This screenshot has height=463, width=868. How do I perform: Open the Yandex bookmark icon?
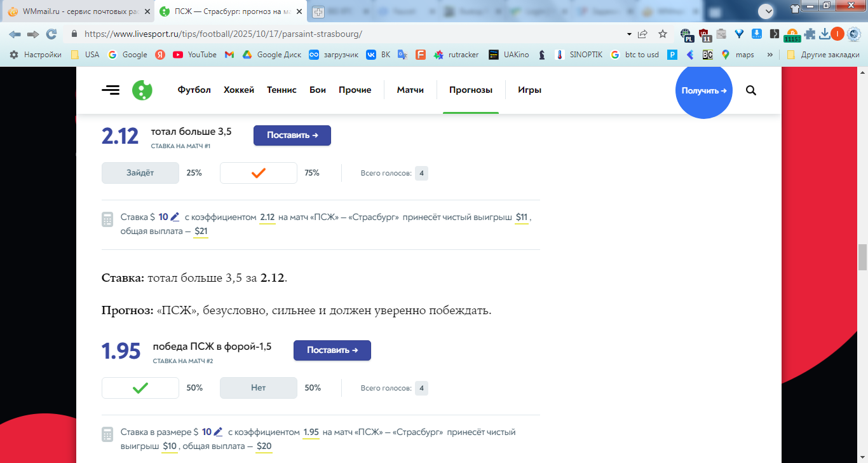pyautogui.click(x=160, y=55)
